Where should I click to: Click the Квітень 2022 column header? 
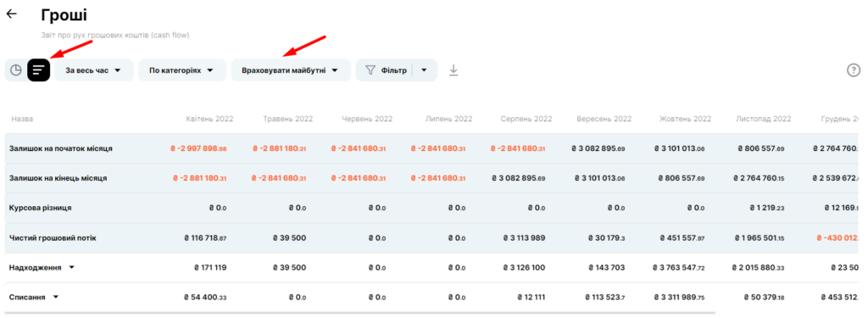tap(209, 119)
